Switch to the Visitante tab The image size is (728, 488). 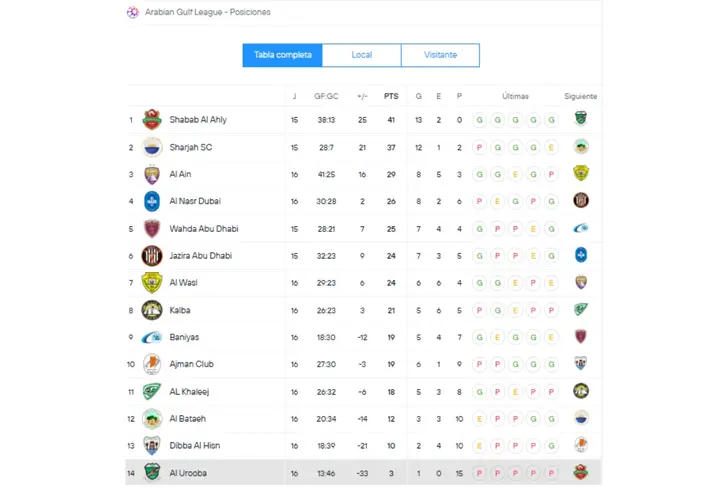tap(440, 55)
